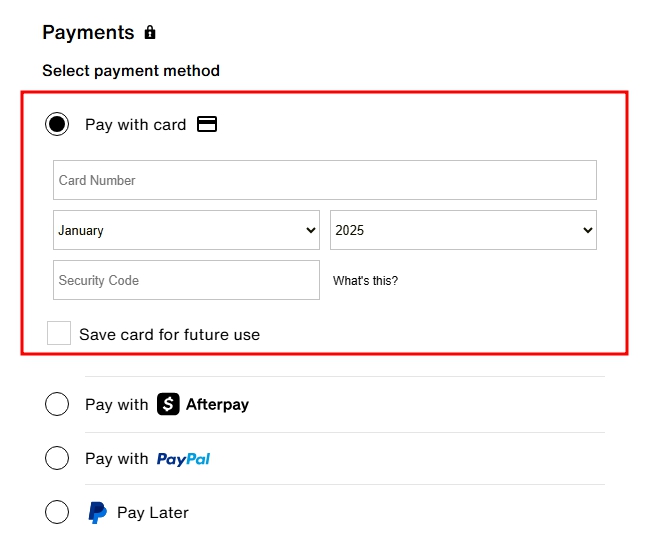Click the Afterpay logo icon
The width and height of the screenshot is (649, 557).
(x=169, y=404)
